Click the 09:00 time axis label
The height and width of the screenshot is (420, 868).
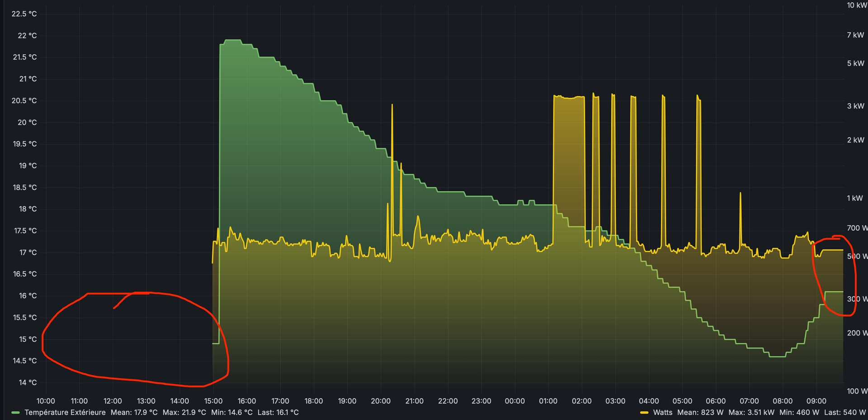click(x=816, y=401)
